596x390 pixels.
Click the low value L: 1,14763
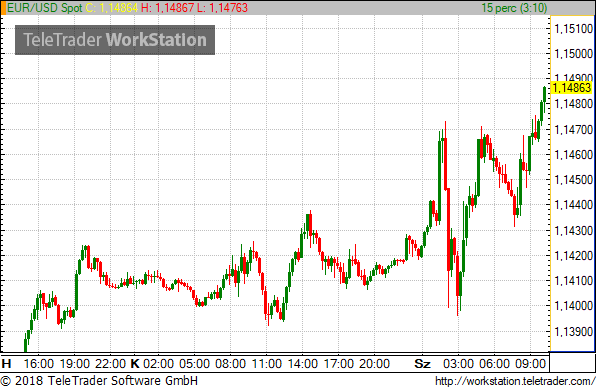(x=222, y=8)
